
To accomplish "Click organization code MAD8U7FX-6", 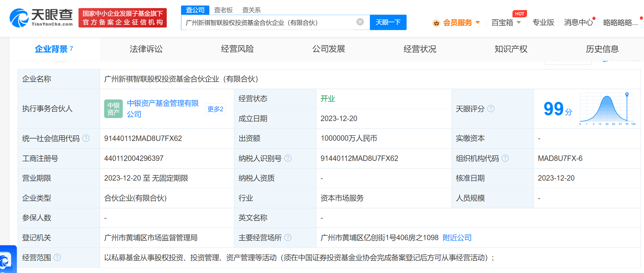I will pos(560,158).
